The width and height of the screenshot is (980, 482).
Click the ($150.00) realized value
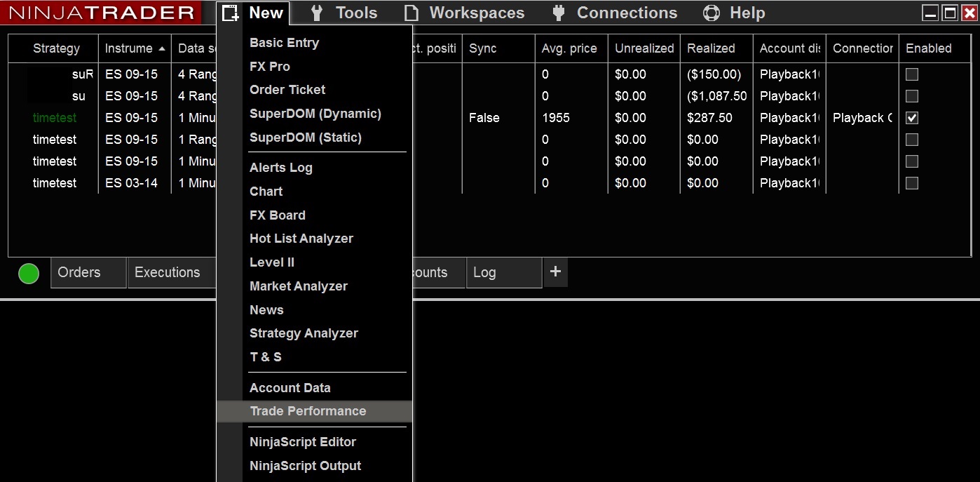pyautogui.click(x=714, y=74)
